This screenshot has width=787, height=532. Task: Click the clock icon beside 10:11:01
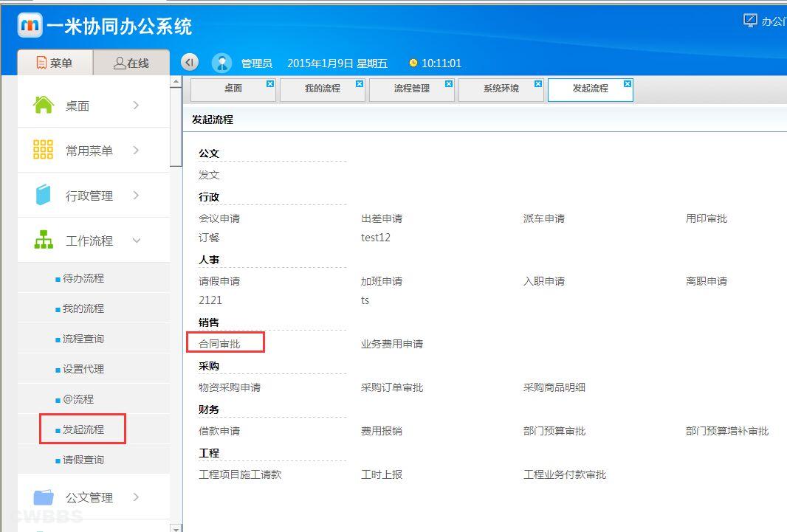[x=413, y=63]
